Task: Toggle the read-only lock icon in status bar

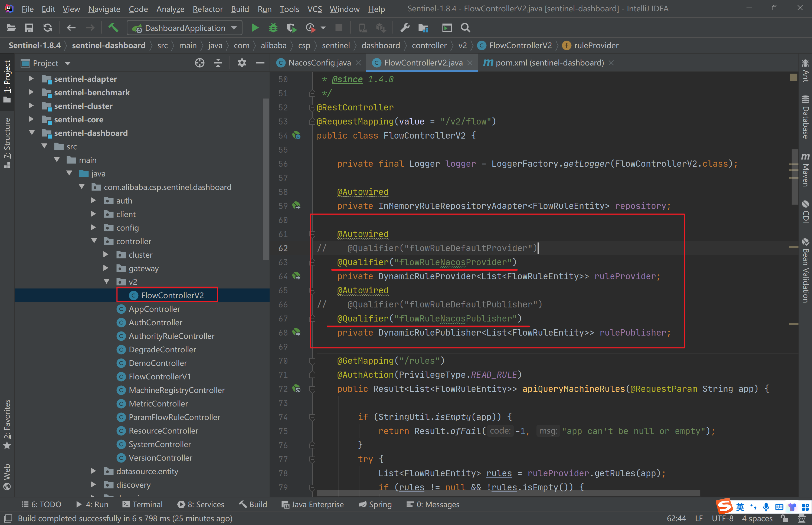Action: pos(785,519)
